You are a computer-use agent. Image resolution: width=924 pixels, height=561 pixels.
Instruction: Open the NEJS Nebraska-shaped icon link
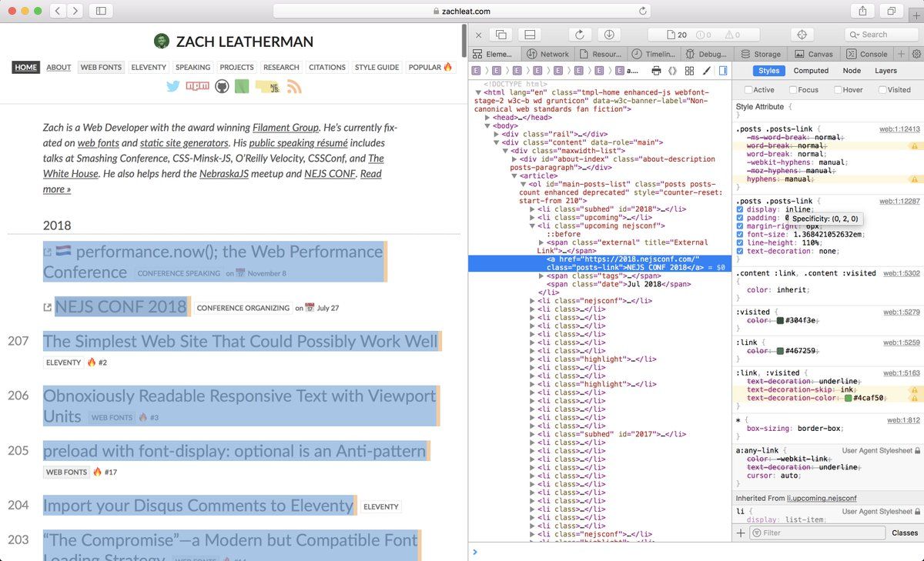pos(268,87)
